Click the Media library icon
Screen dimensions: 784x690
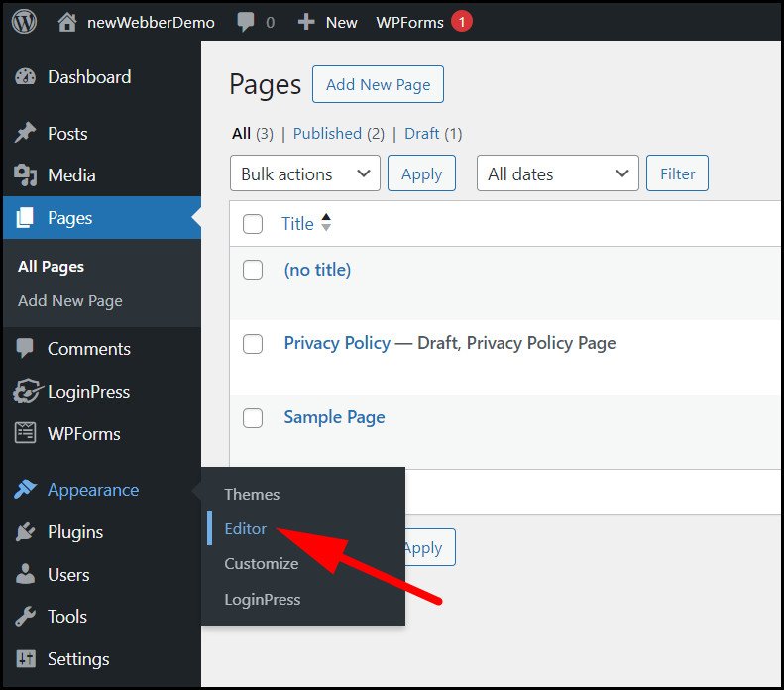click(x=25, y=175)
